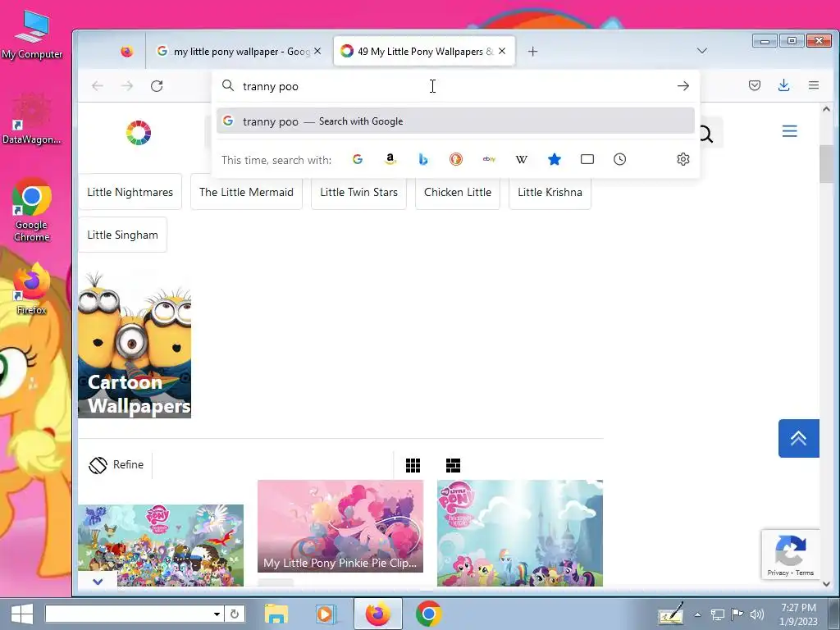The width and height of the screenshot is (840, 630).
Task: Go back with the browser back arrow
Action: [98, 85]
